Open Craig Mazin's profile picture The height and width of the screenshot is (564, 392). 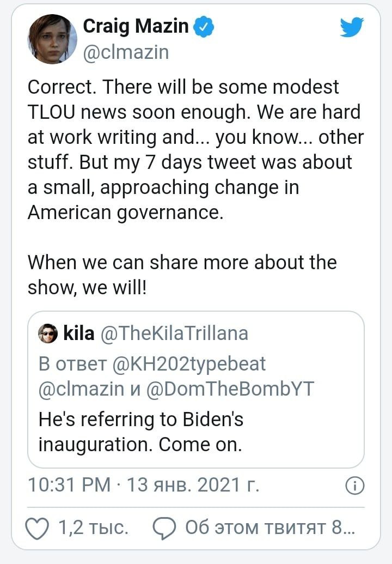click(x=52, y=39)
